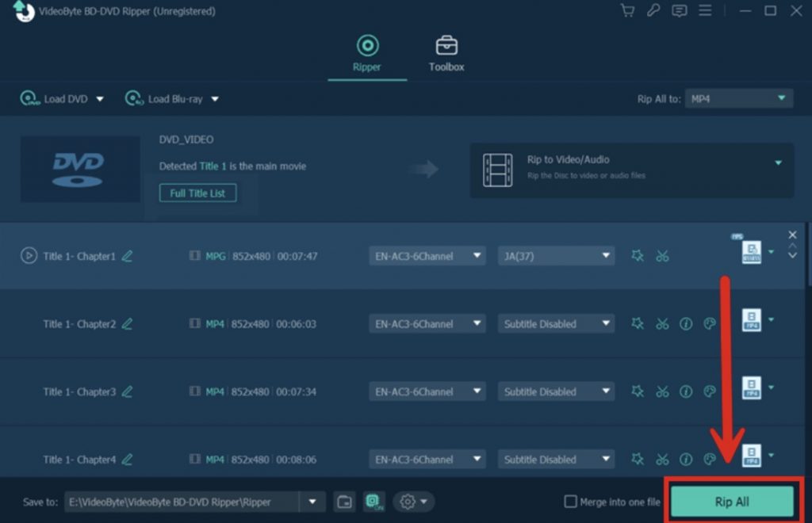
Task: Open the folder icon next to Save path
Action: point(344,502)
